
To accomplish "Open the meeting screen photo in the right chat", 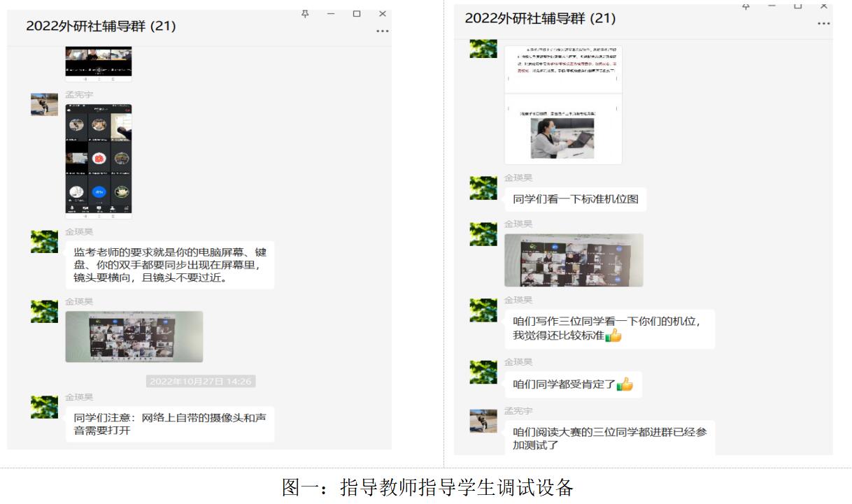I will coord(574,260).
